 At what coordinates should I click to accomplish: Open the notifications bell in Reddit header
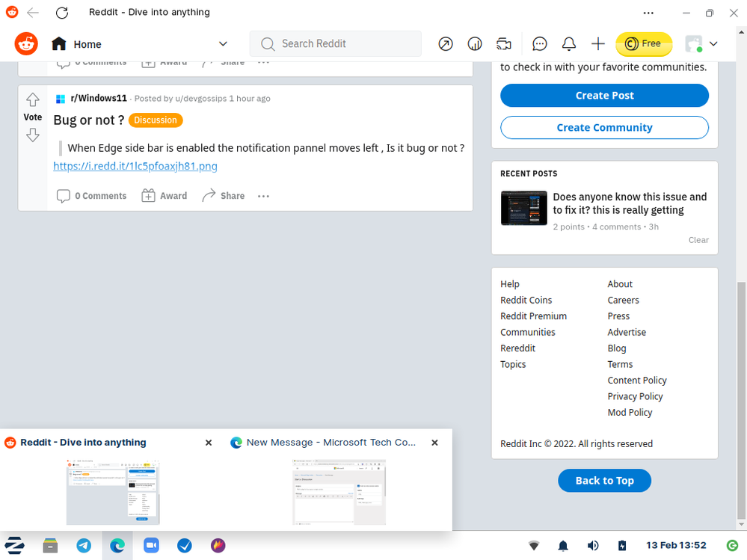(x=569, y=44)
